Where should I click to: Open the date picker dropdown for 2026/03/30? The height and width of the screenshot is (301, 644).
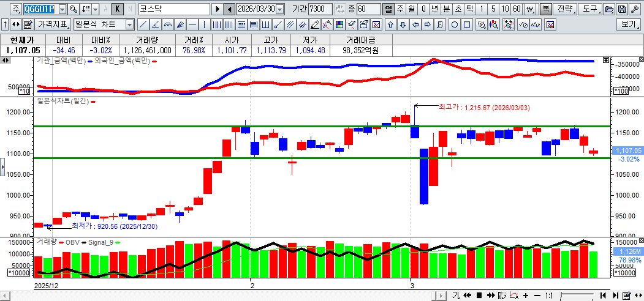[x=280, y=9]
